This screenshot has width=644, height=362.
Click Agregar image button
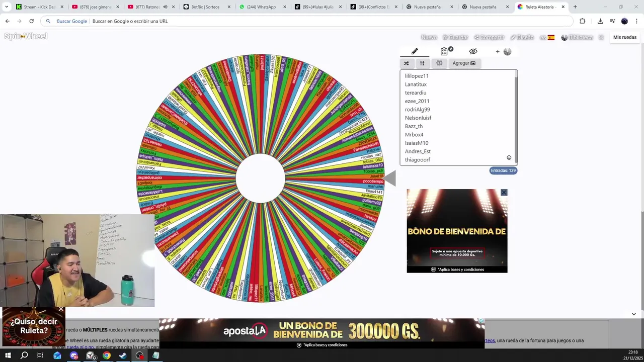464,63
